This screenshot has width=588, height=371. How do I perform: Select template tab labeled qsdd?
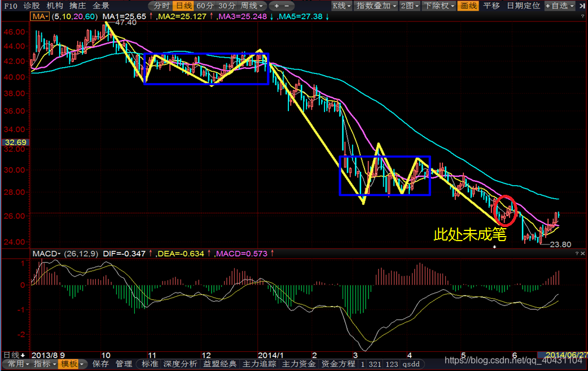[x=411, y=364]
